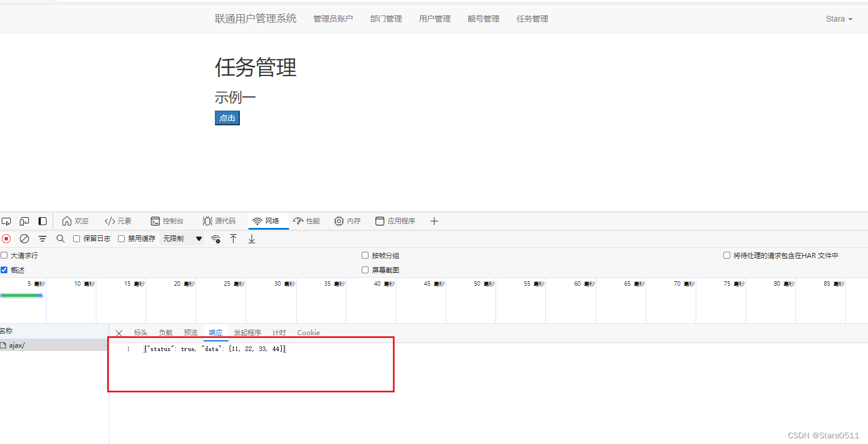This screenshot has width=868, height=444.
Task: Add more tools with plus icon
Action: pos(434,221)
